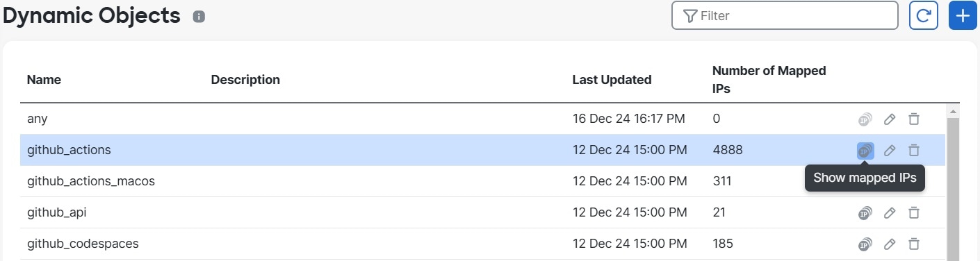Screen dimensions: 980x261
Task: Sort by Number of Mapped IPs header
Action: coord(769,80)
